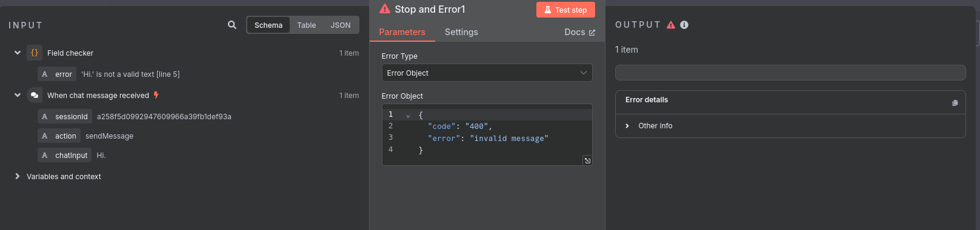
Task: Click the Stop and Error1 warning icon
Action: point(385,9)
